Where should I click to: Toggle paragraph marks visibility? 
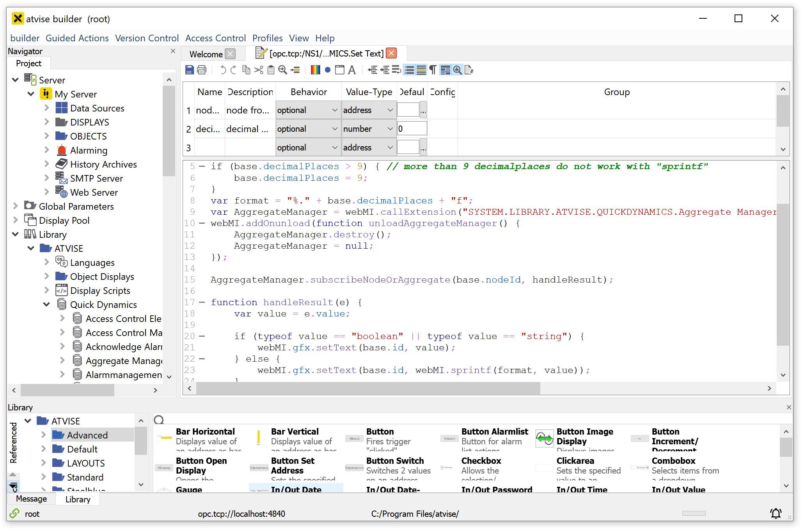433,70
